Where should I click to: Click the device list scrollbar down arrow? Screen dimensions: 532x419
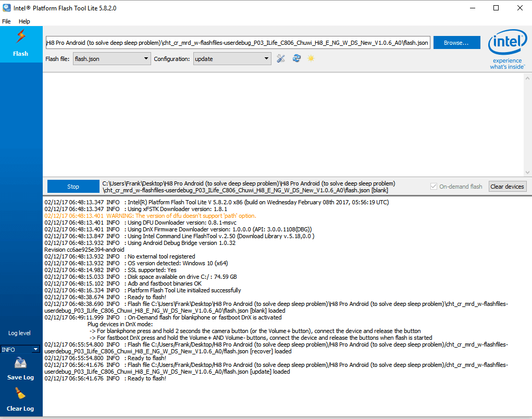[527, 172]
